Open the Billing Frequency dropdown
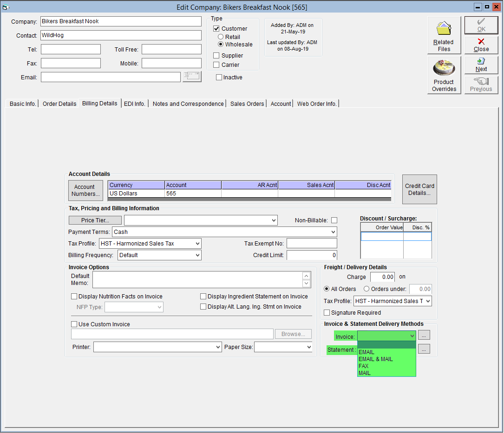 tap(197, 255)
